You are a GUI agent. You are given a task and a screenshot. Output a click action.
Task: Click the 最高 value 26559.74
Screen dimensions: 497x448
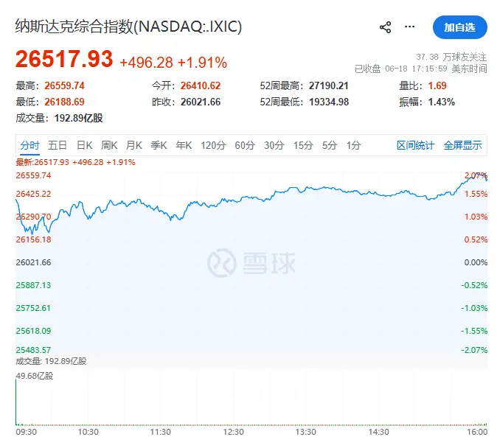(x=64, y=85)
